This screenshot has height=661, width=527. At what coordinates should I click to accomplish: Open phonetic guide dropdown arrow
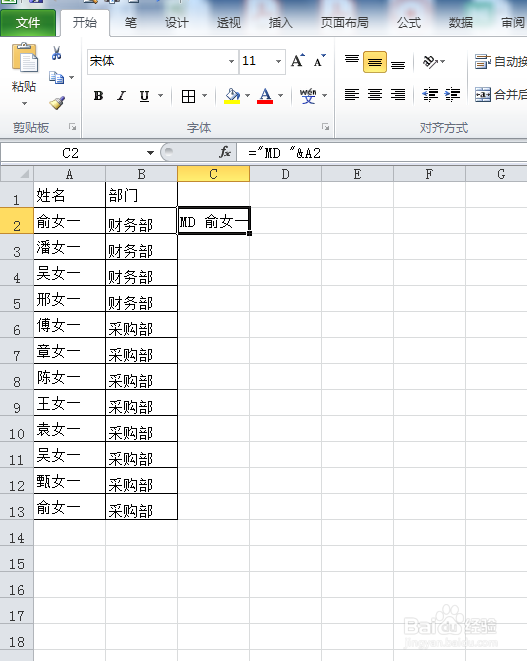coord(324,96)
